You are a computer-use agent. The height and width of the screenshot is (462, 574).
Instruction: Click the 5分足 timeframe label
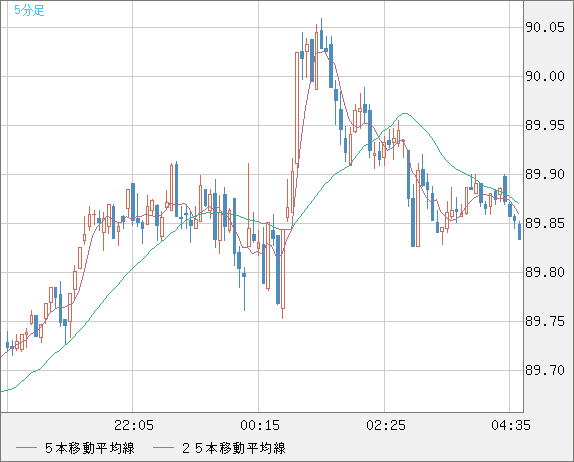coord(29,10)
